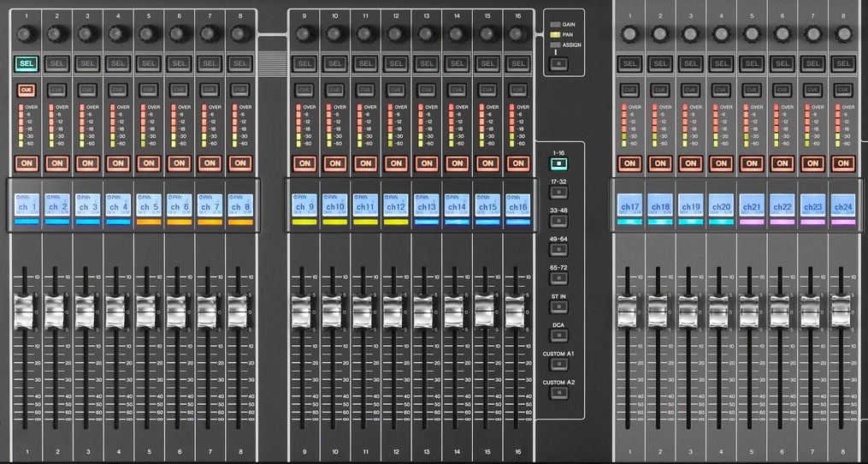This screenshot has width=868, height=464.
Task: Turn off ch22 with the ON button
Action: tap(782, 164)
